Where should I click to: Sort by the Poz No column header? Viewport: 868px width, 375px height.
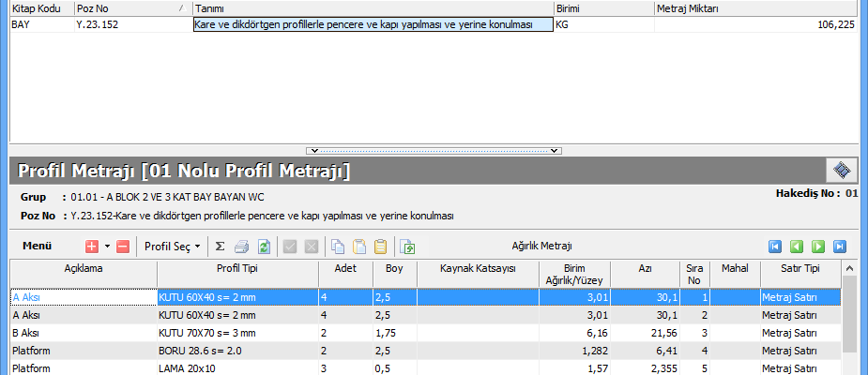[x=131, y=8]
